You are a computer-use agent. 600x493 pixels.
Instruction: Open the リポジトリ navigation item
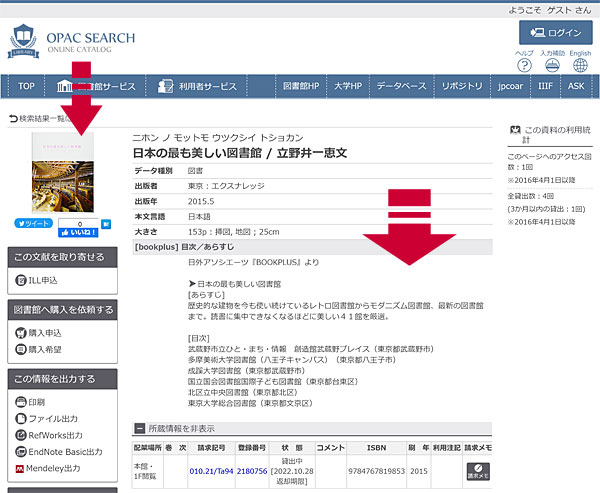[x=462, y=86]
